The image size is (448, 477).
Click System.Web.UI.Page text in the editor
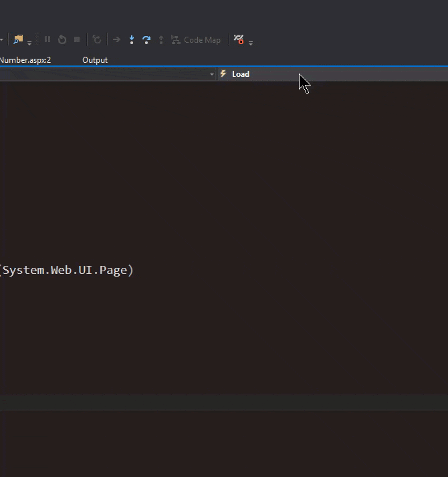tap(68, 270)
